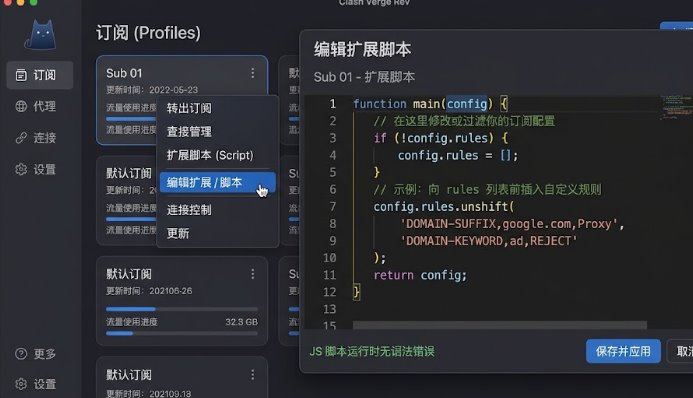
Task: Click the subscription icon beside 订阅
Action: coord(21,75)
